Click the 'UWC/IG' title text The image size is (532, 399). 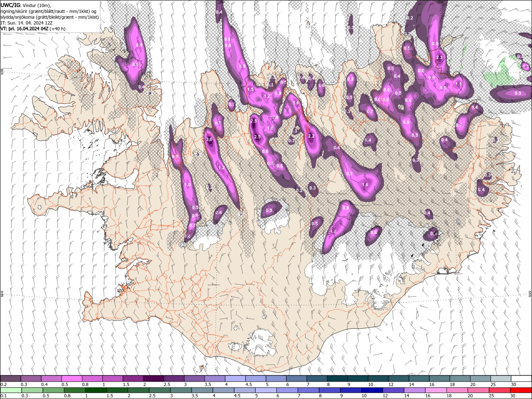coord(10,5)
